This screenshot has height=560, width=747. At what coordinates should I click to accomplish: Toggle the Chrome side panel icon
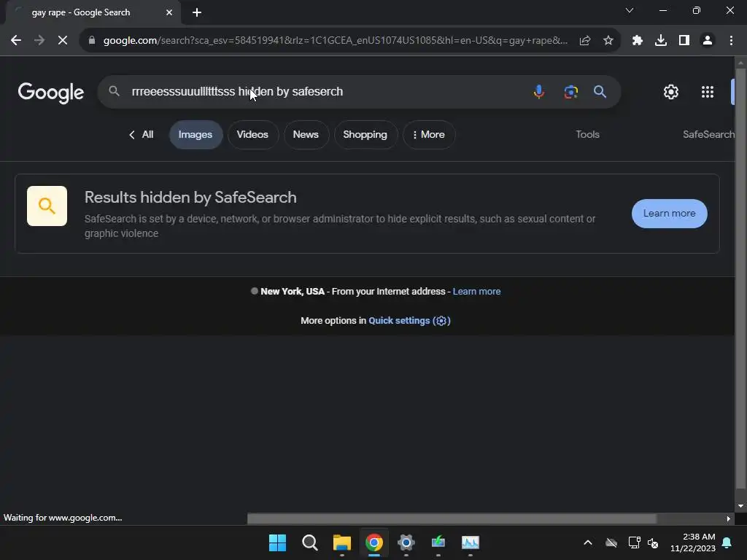point(684,41)
